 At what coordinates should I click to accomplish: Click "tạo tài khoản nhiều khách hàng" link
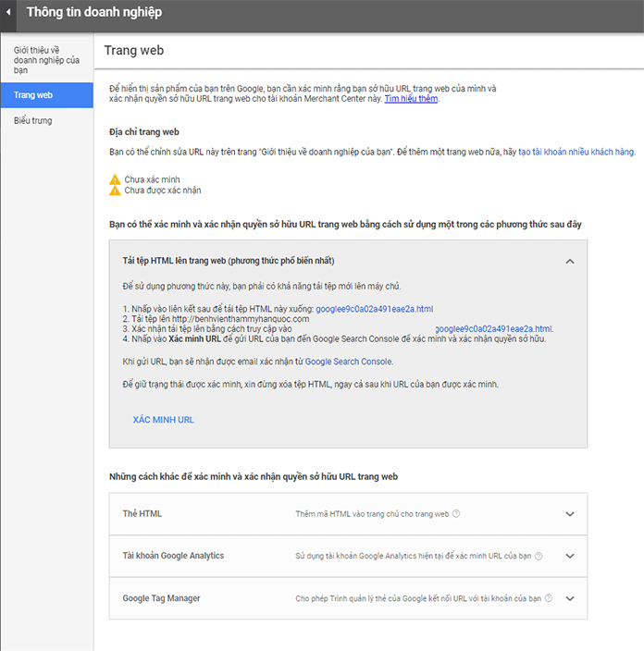click(576, 151)
